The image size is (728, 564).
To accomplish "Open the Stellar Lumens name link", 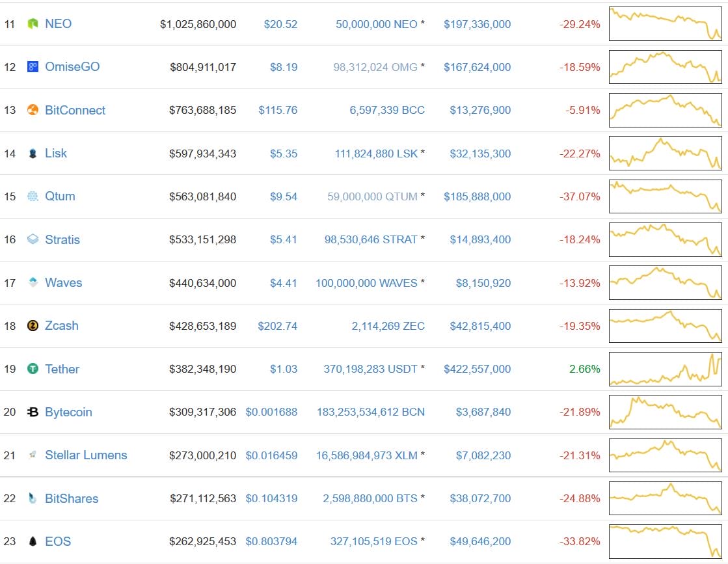I will (x=86, y=455).
